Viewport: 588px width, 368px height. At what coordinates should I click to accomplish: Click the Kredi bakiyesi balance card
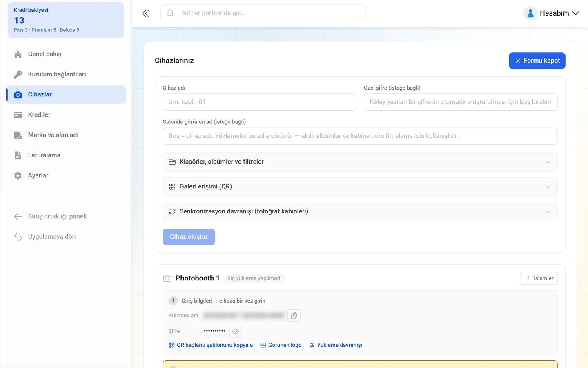[66, 20]
